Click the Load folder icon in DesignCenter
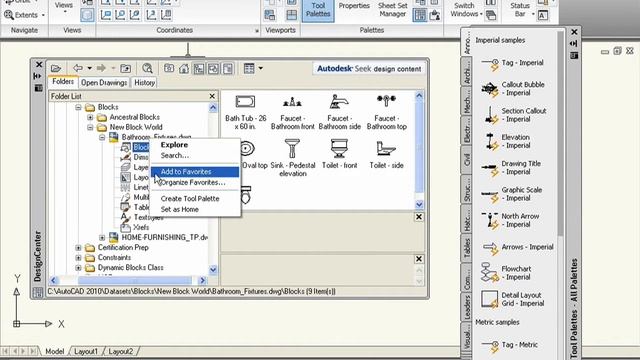The height and width of the screenshot is (360, 640). [56, 68]
